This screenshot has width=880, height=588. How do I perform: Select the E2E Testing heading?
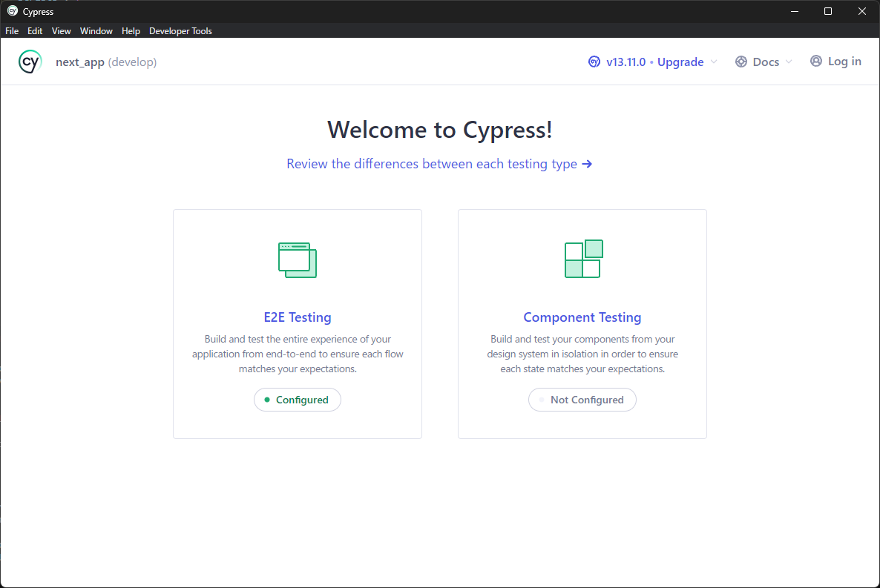(x=298, y=317)
